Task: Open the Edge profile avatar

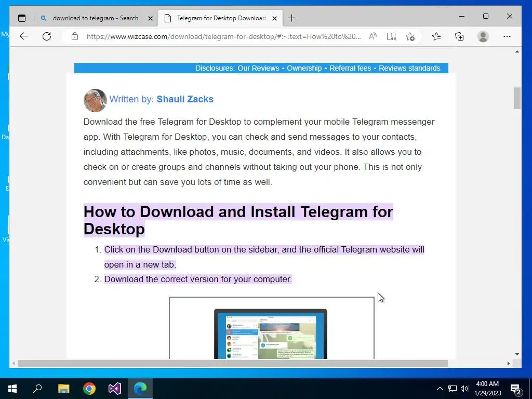Action: (x=483, y=36)
